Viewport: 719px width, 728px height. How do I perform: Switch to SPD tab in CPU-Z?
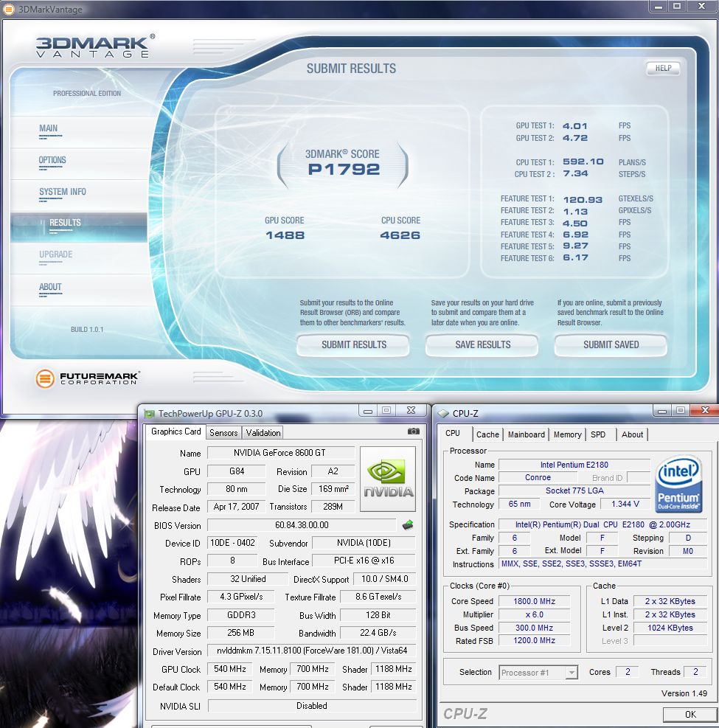(598, 434)
